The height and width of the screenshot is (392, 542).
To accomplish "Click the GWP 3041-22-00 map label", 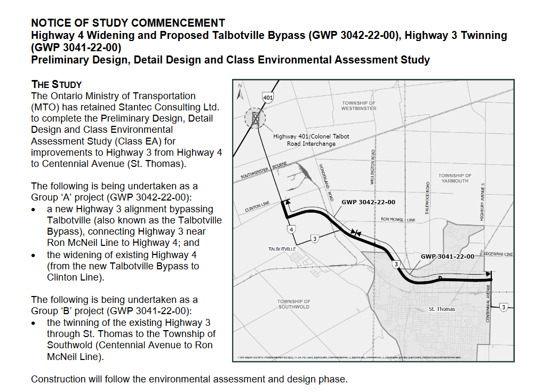I will (x=447, y=257).
